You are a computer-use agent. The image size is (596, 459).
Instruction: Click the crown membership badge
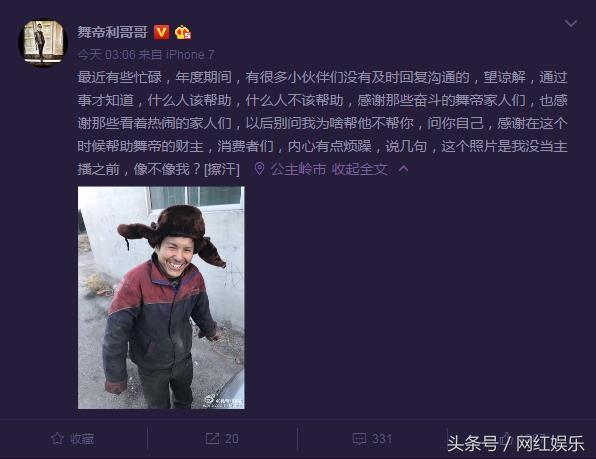(x=183, y=33)
